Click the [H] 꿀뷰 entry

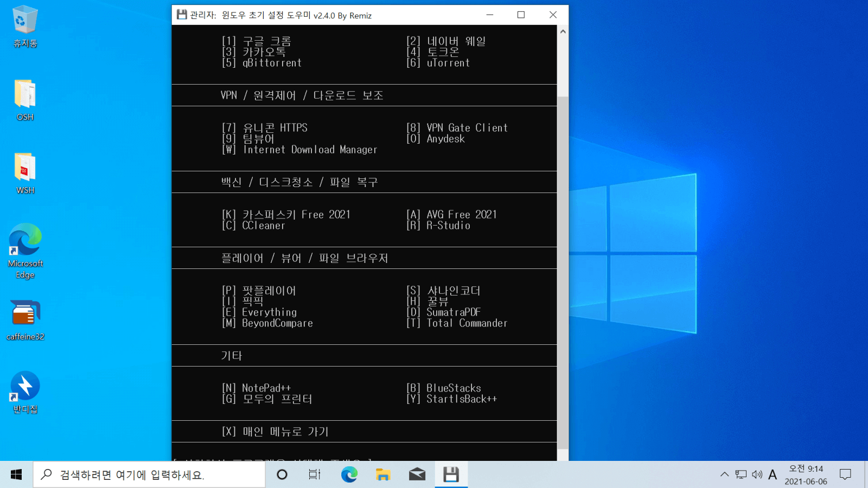(427, 301)
